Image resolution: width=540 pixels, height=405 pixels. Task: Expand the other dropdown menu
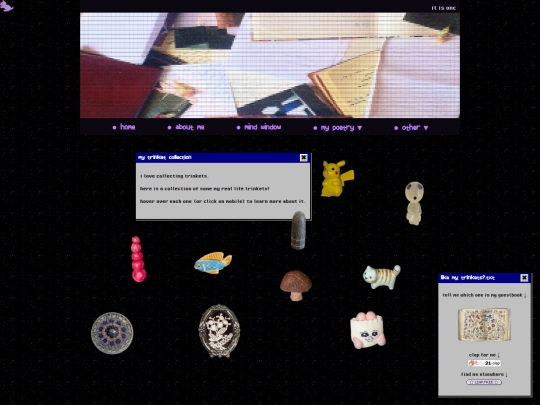click(x=411, y=128)
